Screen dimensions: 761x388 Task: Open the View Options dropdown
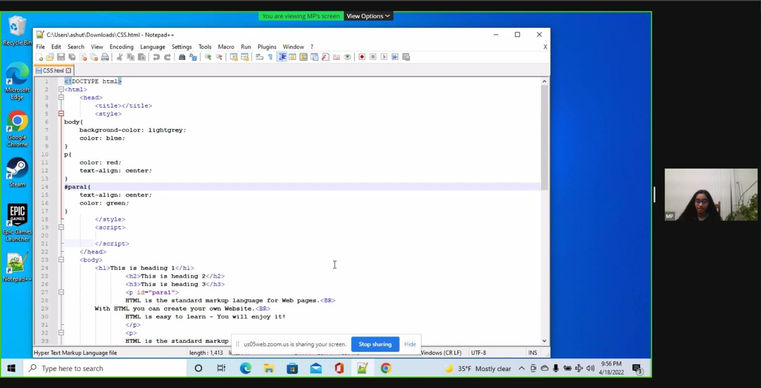tap(368, 16)
